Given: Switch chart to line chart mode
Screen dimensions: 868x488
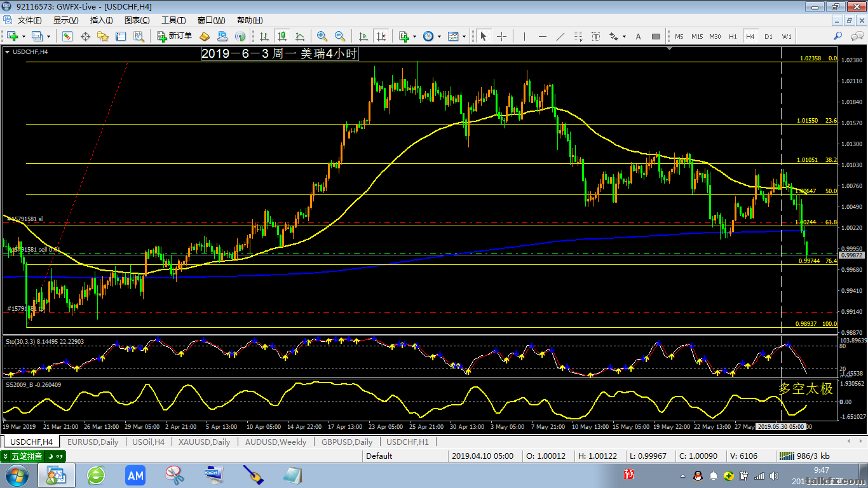Looking at the screenshot, I should [x=300, y=36].
